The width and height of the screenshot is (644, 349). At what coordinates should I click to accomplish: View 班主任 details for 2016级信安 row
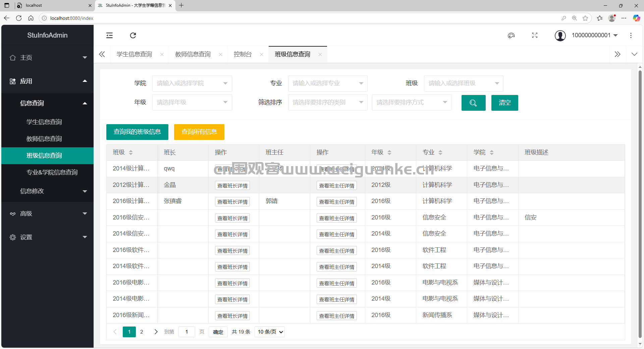point(336,218)
